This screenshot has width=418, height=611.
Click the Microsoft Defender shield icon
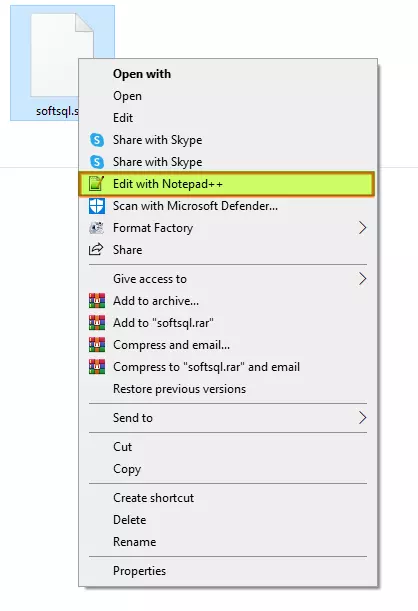click(x=97, y=206)
